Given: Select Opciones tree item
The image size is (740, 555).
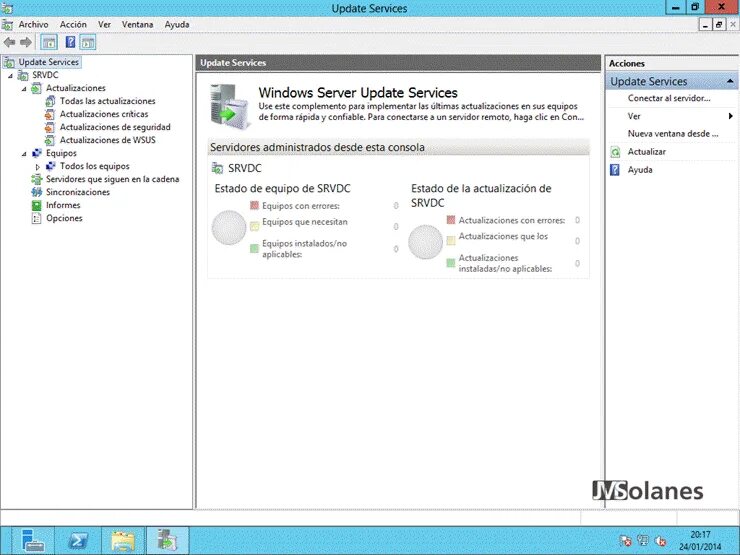Looking at the screenshot, I should [64, 218].
